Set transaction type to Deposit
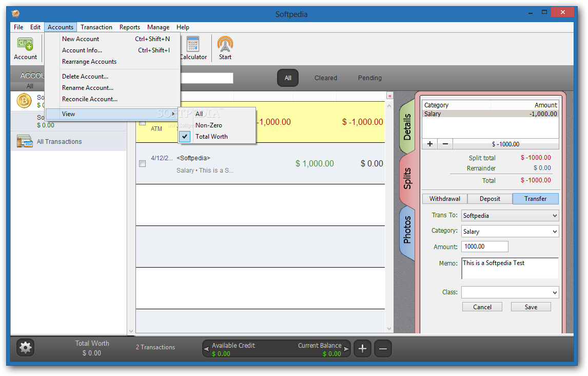588x376 pixels. [x=490, y=199]
